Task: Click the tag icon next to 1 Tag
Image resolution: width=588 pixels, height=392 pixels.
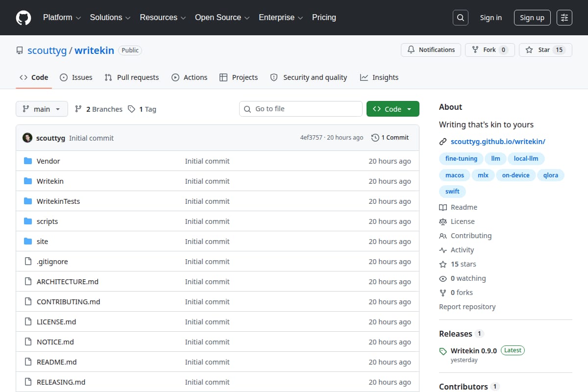Action: (131, 109)
